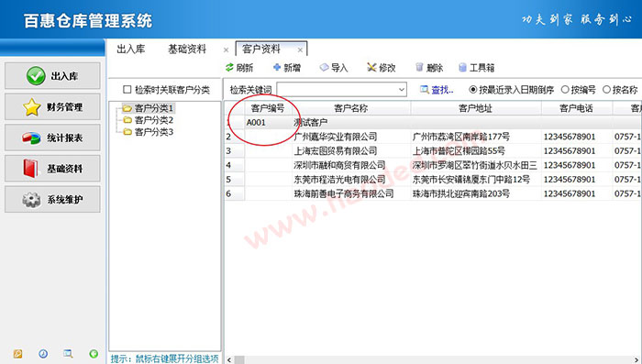Viewport: 642px width, 364px height.
Task: Click the 客户地址 column header
Action: (476, 108)
